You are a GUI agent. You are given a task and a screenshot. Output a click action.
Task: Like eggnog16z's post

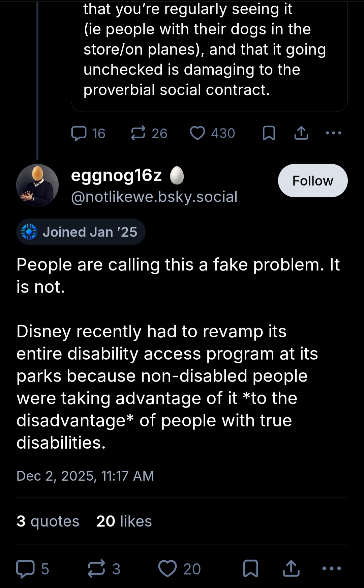coord(168,569)
